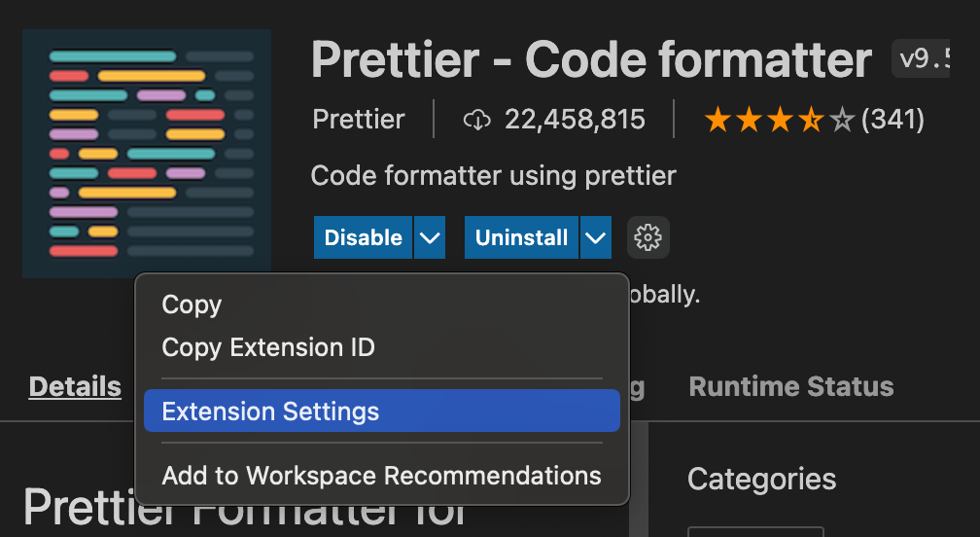This screenshot has height=537, width=980.
Task: Click the Code formatter using prettier description
Action: 494,176
